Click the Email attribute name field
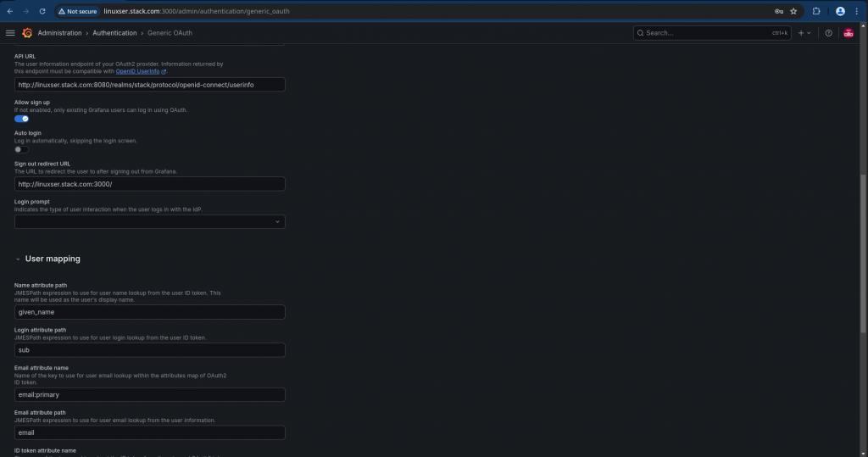Image resolution: width=868 pixels, height=457 pixels. pyautogui.click(x=149, y=394)
